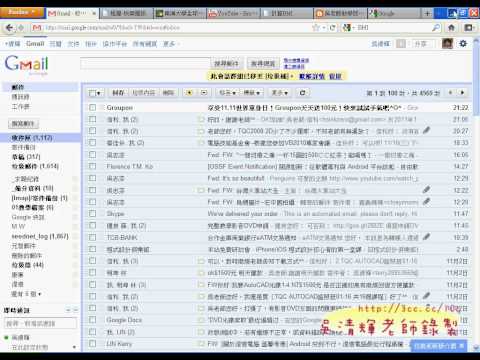Click 瞭解詳情 link in yellow notification
This screenshot has width=480, height=360.
pyautogui.click(x=312, y=77)
